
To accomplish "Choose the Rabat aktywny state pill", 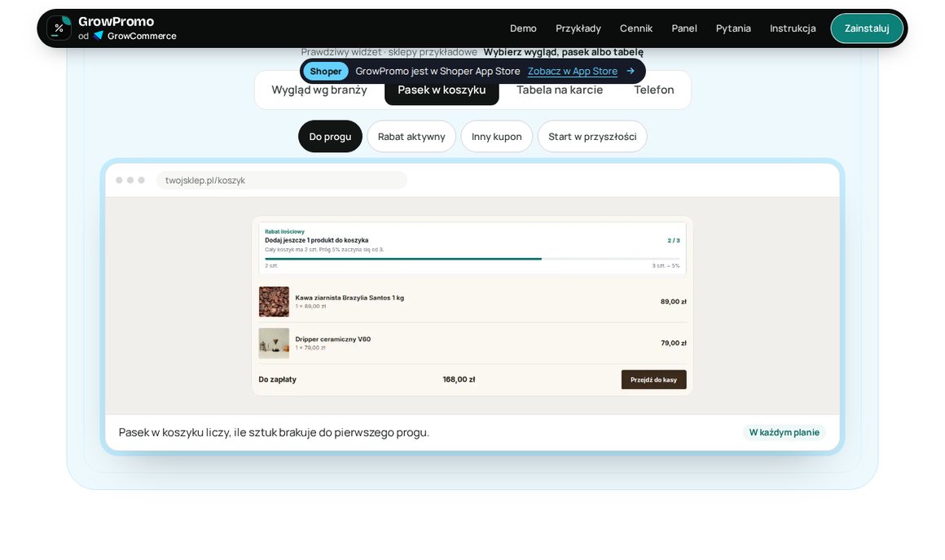I will pos(411,137).
